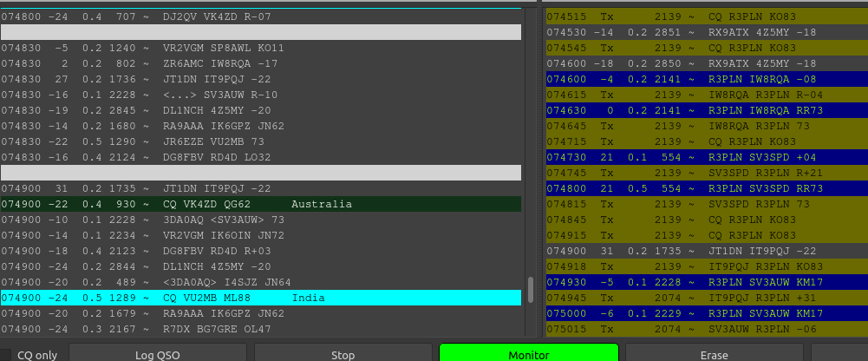
Task: Select the highlighted CQ VU2MB ML88 India row
Action: 261,298
